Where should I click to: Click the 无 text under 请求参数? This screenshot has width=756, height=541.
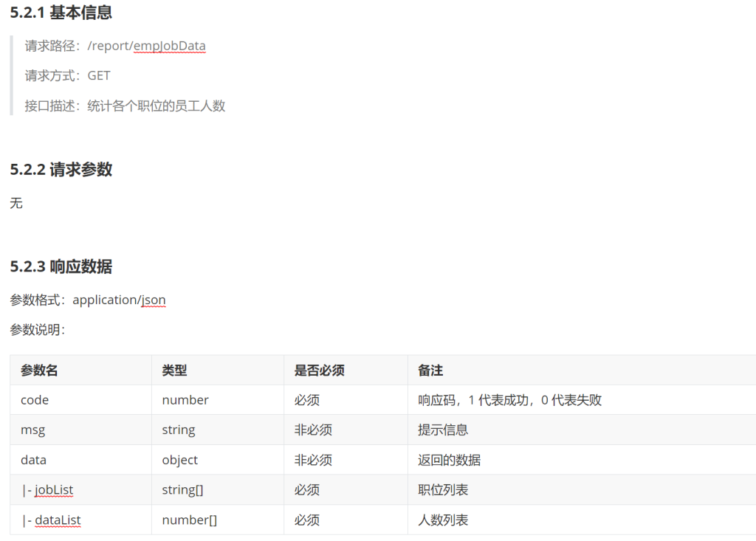[x=16, y=203]
